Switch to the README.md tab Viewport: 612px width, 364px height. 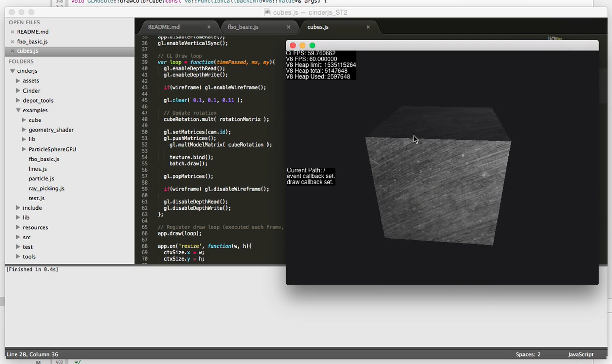click(164, 27)
